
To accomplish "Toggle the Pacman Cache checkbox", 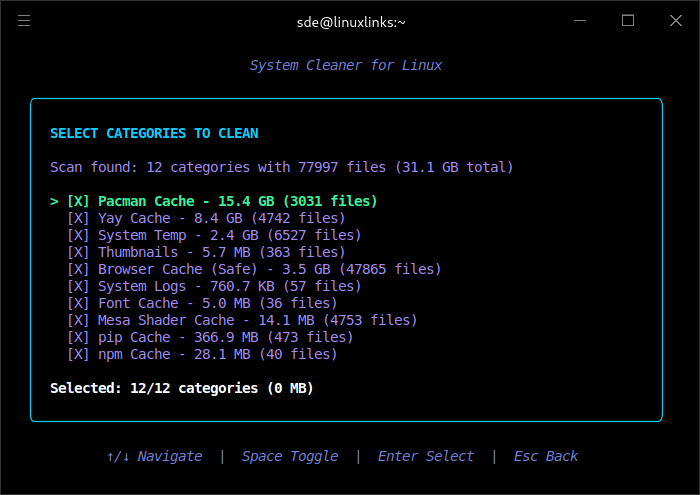I will pos(78,201).
